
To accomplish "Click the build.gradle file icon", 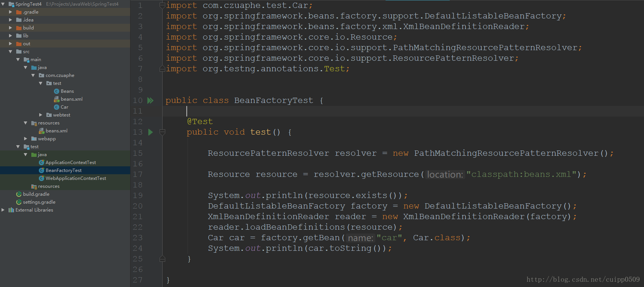I will (x=19, y=194).
